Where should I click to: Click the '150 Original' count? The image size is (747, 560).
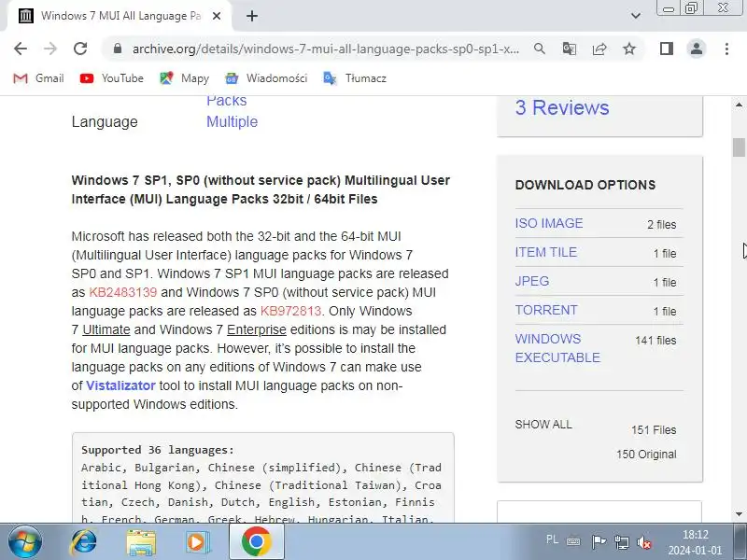(646, 455)
